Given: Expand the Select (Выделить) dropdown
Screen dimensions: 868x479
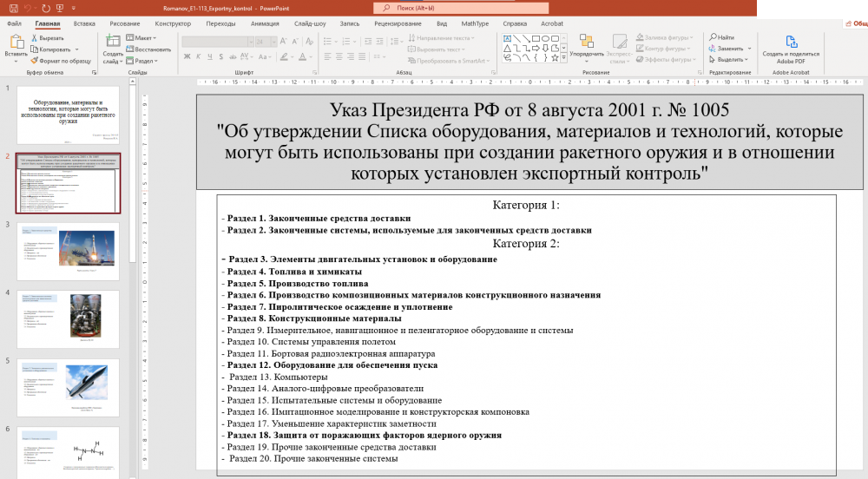Looking at the screenshot, I should [x=729, y=60].
